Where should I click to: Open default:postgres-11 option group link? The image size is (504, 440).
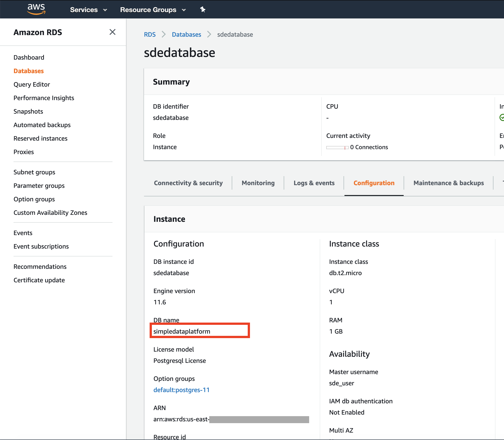182,390
